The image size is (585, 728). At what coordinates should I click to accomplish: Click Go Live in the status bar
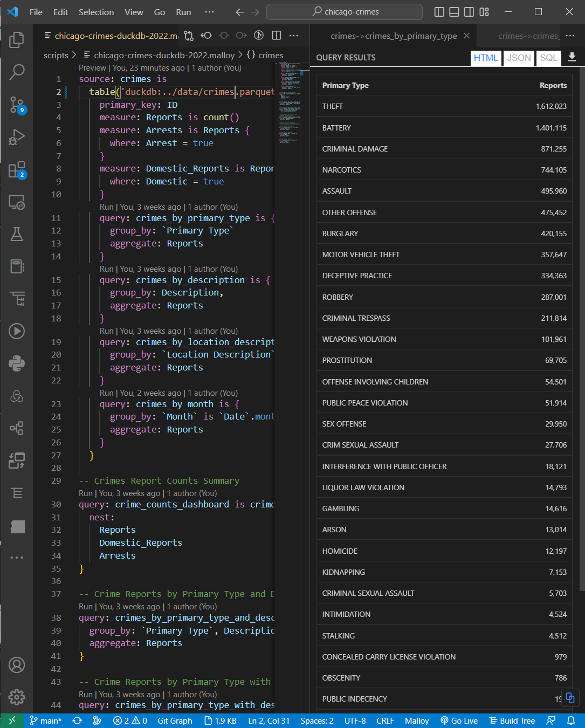[x=459, y=721]
